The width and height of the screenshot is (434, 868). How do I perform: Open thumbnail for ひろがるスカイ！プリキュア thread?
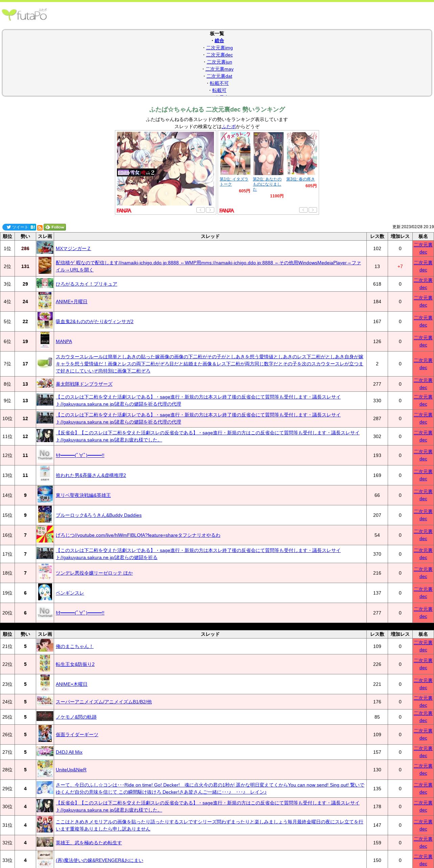coord(45,284)
